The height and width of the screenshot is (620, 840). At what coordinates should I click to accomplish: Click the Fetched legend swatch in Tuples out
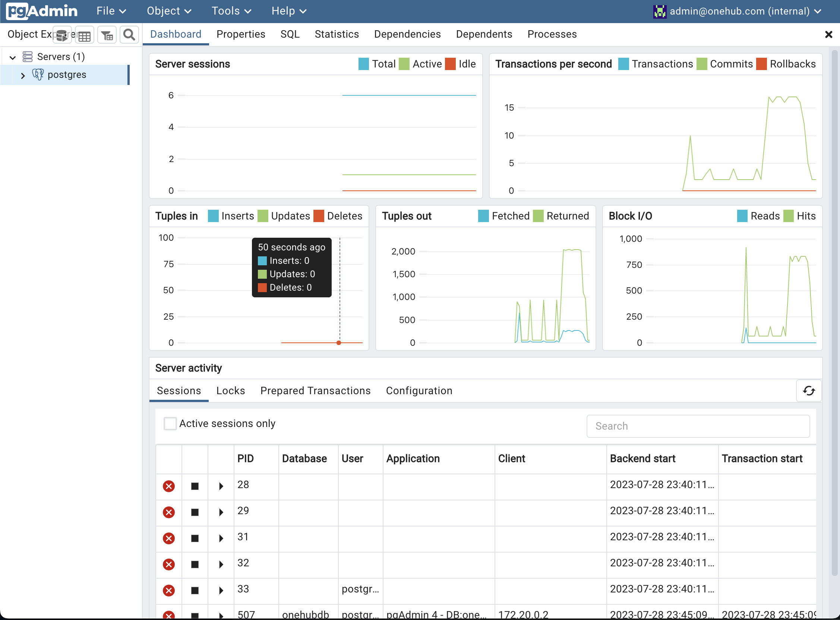pyautogui.click(x=483, y=216)
